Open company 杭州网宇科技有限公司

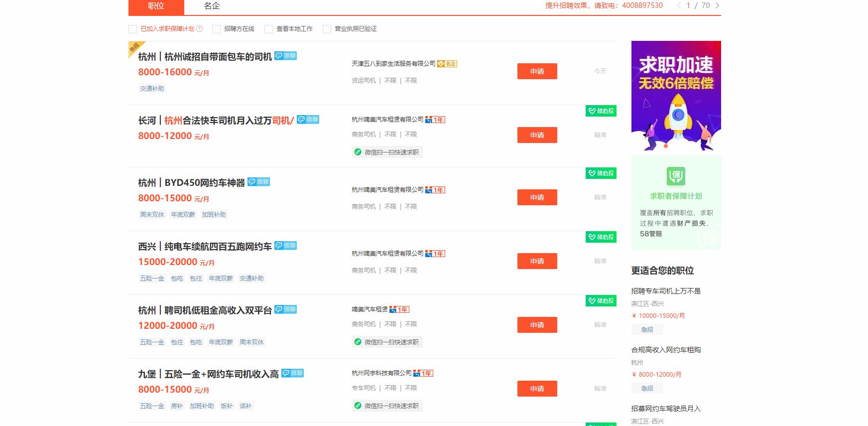pos(381,373)
